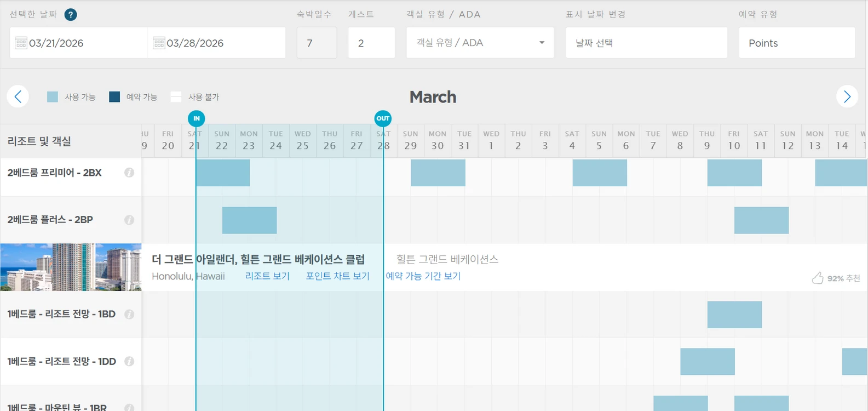The image size is (868, 411).
Task: Open the 포인트 차트 보기 link
Action: [338, 276]
